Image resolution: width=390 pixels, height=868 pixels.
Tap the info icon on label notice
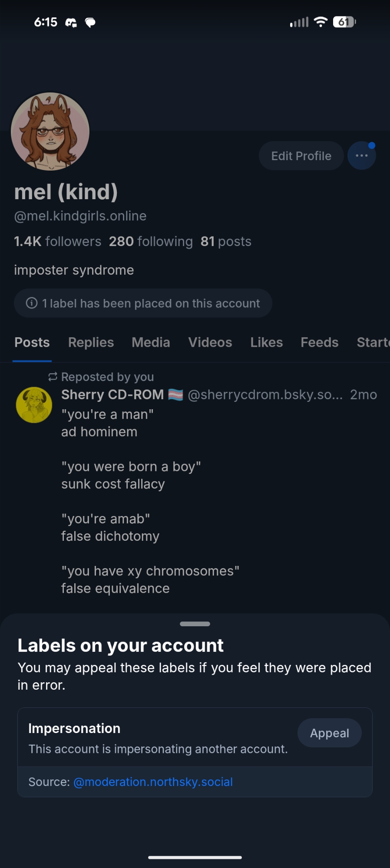pos(32,303)
